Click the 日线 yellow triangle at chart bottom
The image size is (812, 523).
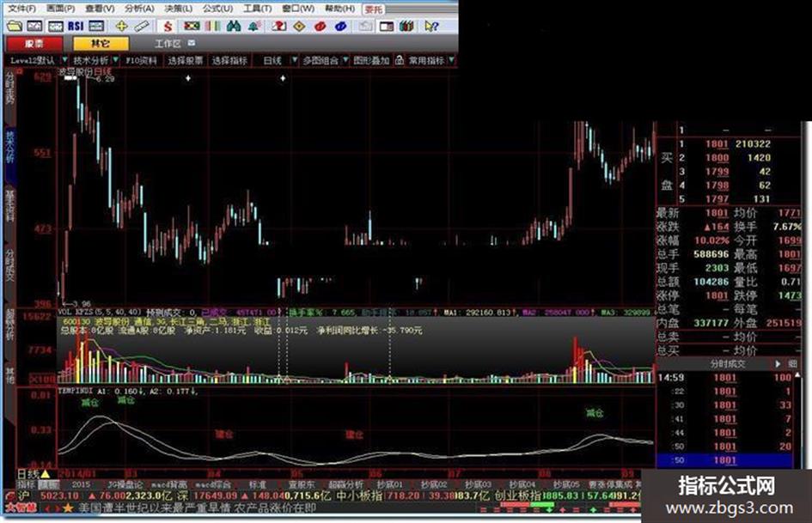[46, 474]
